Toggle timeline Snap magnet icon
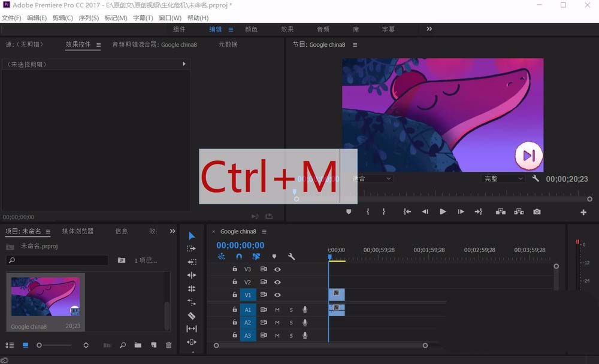This screenshot has height=364, width=599. 239,257
